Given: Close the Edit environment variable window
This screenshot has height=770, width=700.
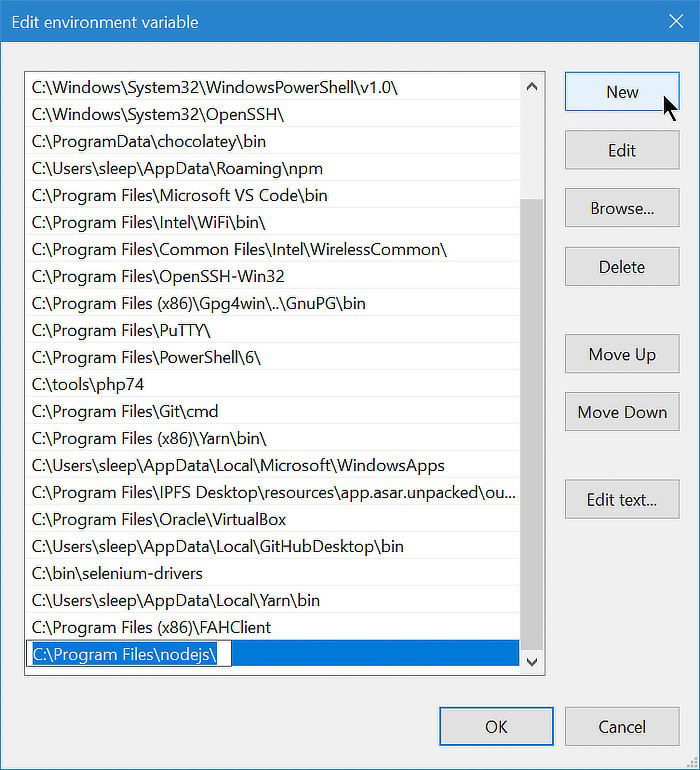Looking at the screenshot, I should tap(676, 21).
